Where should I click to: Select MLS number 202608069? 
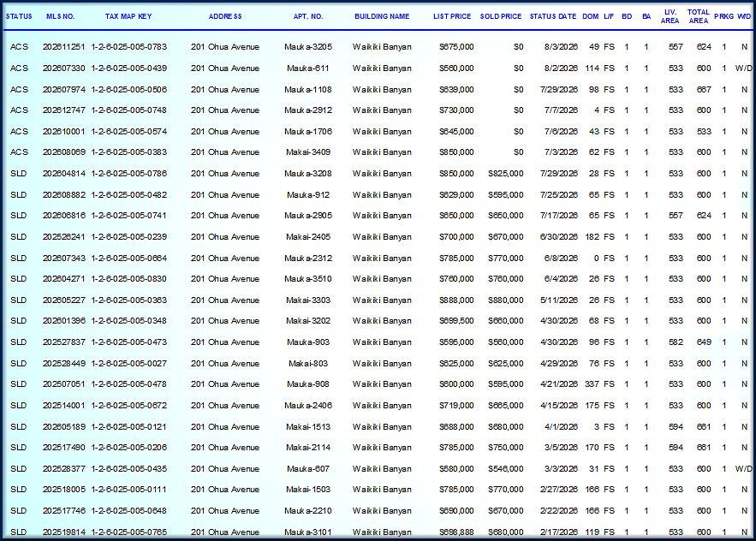click(x=63, y=152)
